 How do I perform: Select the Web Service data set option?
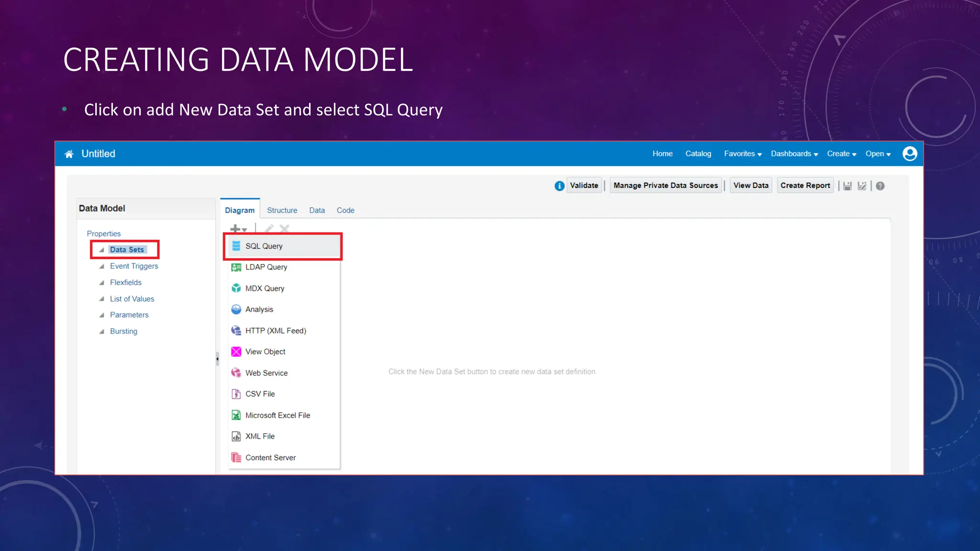click(x=267, y=373)
